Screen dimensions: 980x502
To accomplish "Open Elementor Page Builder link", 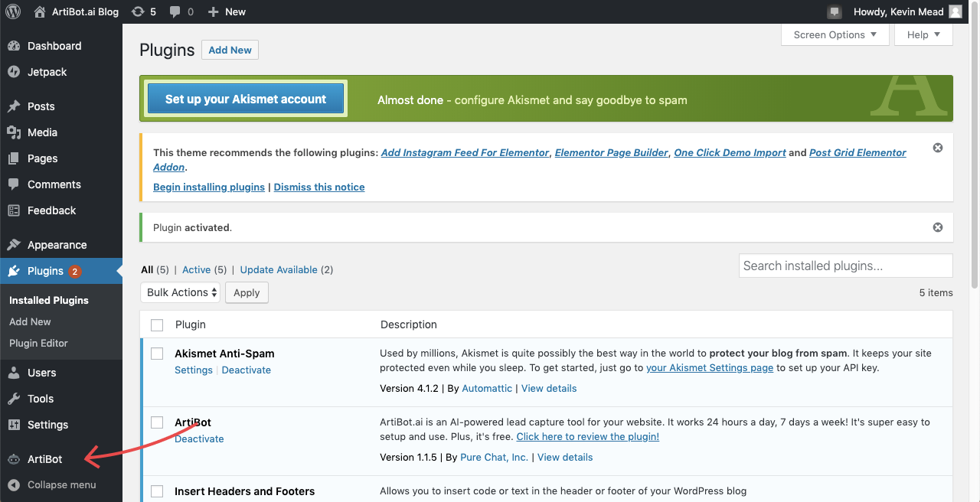I will [x=612, y=152].
